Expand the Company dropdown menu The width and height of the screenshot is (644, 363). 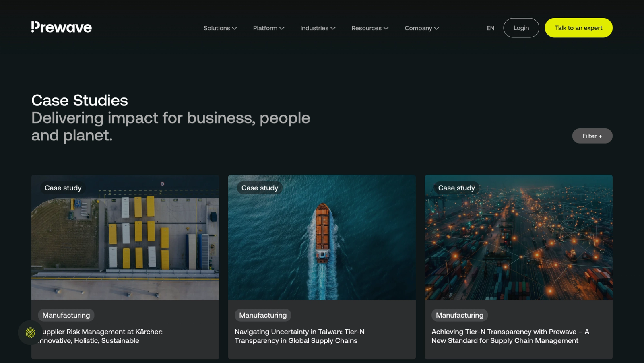click(422, 28)
